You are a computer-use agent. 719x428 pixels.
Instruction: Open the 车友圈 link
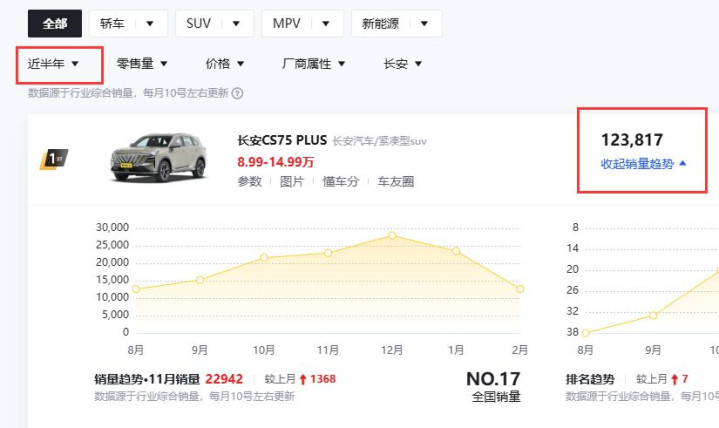tap(396, 182)
